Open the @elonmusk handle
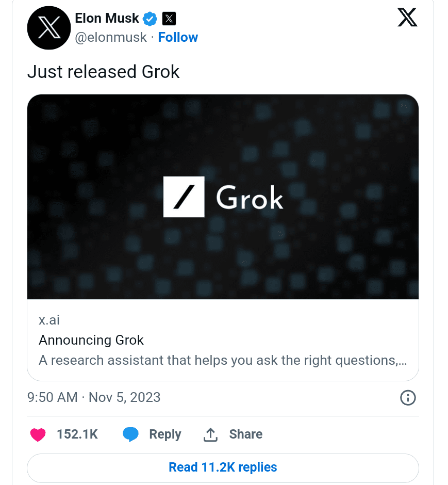448x485 pixels. point(111,37)
